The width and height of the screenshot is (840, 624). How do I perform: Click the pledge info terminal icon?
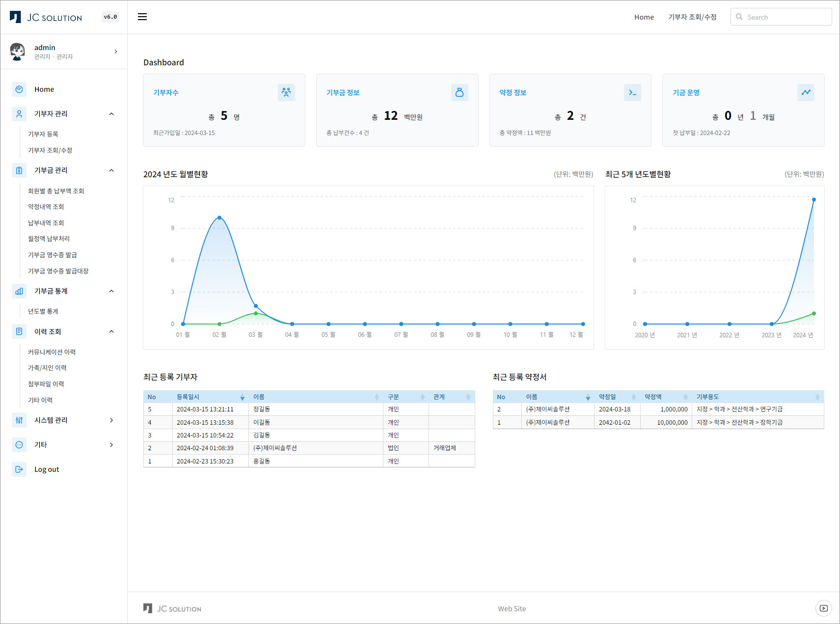tap(632, 92)
